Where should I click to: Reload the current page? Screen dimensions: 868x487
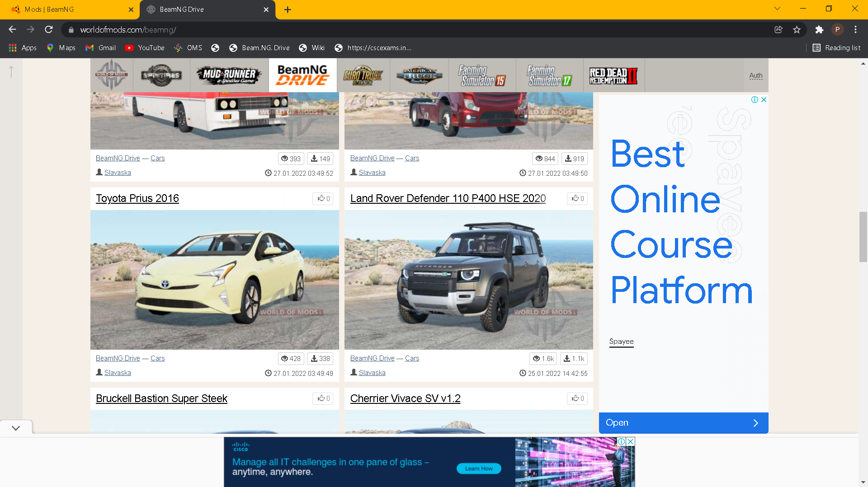click(49, 29)
